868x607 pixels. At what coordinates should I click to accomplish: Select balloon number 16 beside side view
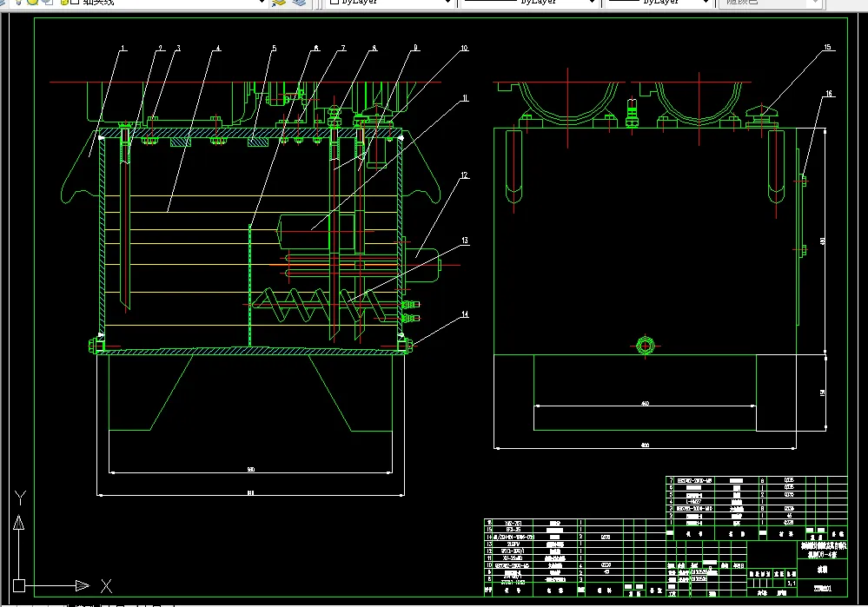click(829, 94)
